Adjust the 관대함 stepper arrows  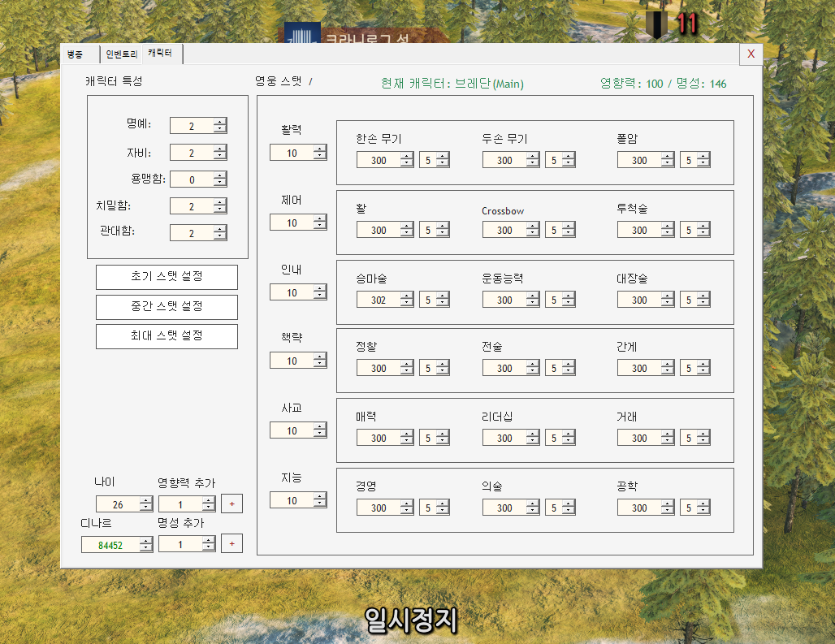tap(220, 232)
